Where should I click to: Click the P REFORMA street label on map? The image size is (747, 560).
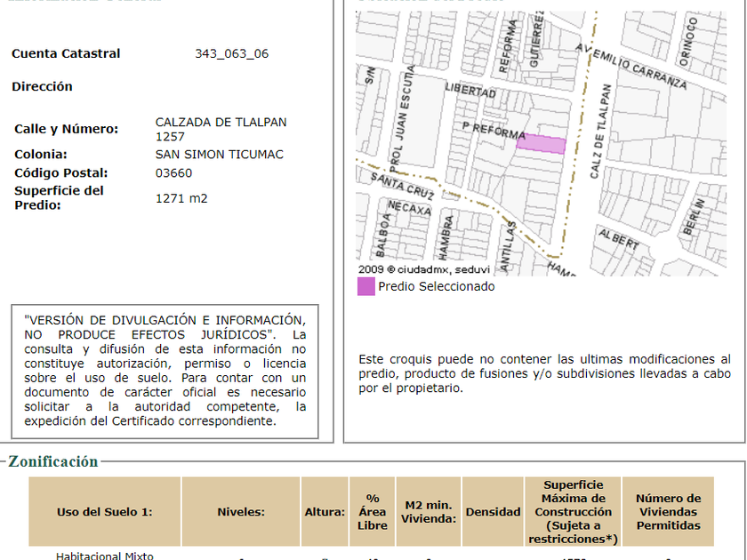point(494,130)
